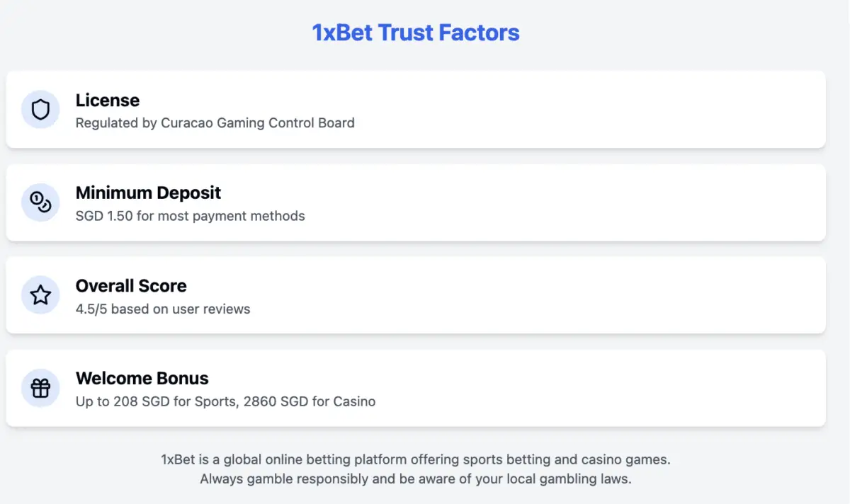Click 'for most payment methods' text
This screenshot has height=504, width=850.
221,216
